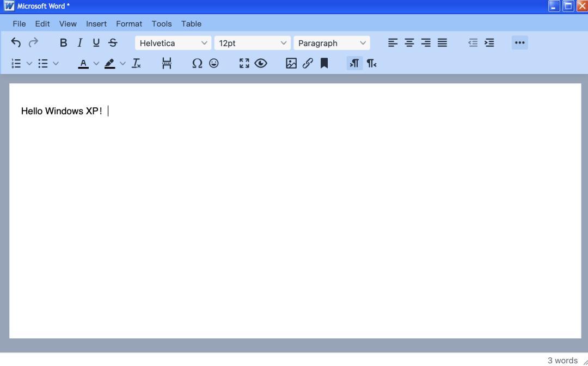Click the 3 words count button
588x366 pixels.
(562, 361)
